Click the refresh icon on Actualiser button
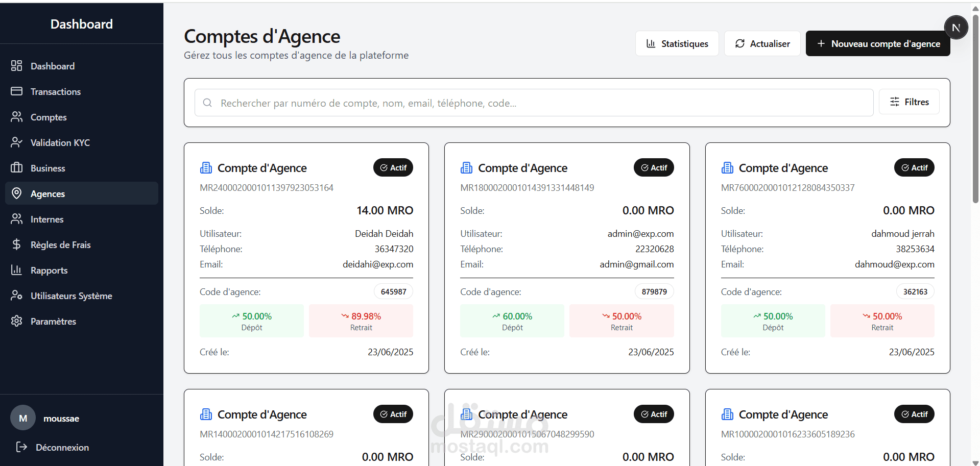The width and height of the screenshot is (980, 466). [x=739, y=43]
